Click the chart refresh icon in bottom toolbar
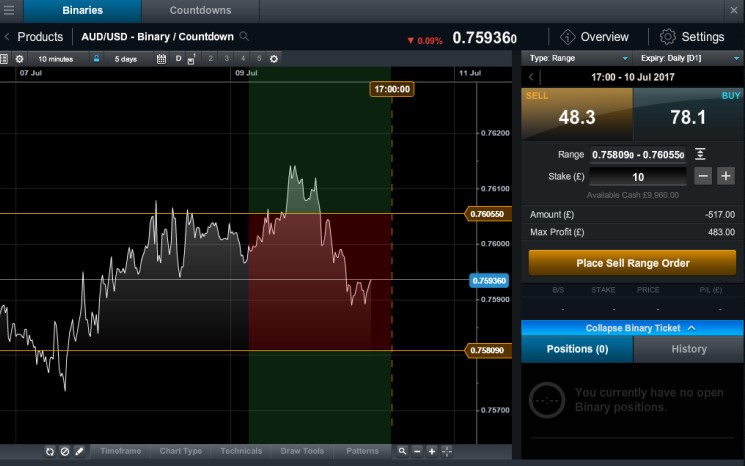This screenshot has width=745, height=466. [x=50, y=452]
